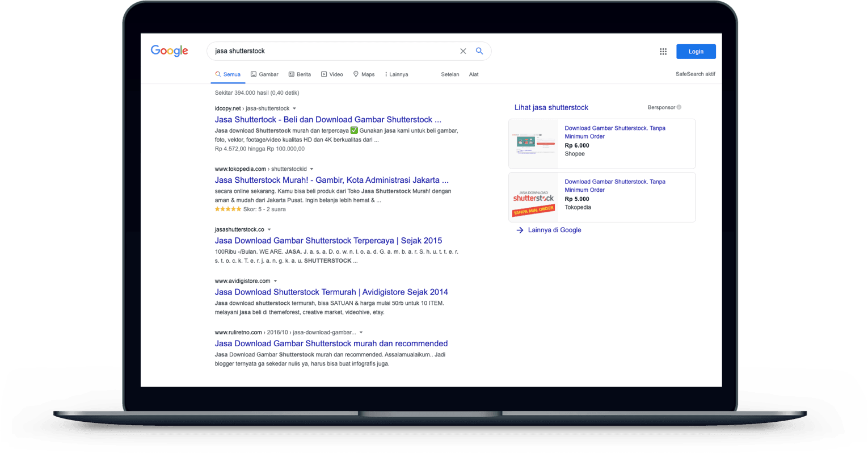Expand dropdown arrow next to avidigistore.com URL

coord(276,281)
